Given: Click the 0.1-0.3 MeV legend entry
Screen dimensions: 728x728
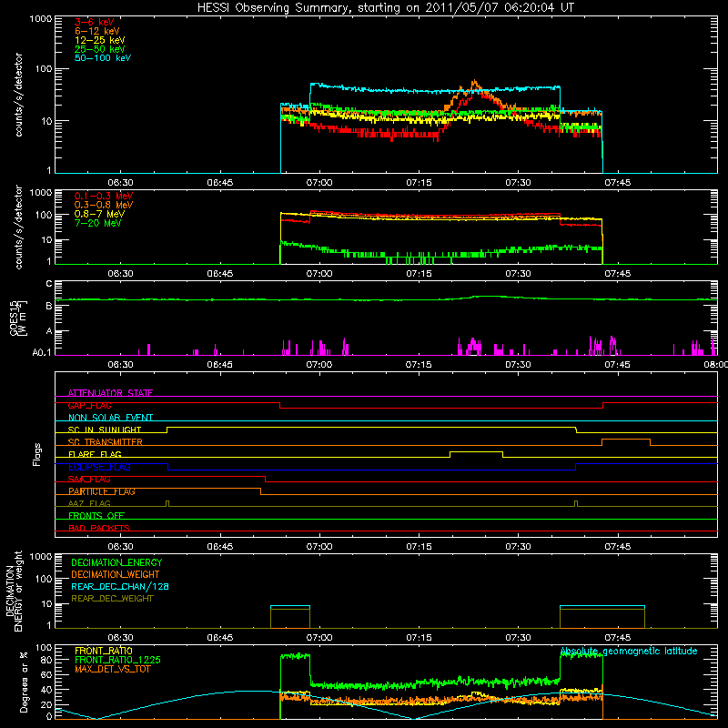Looking at the screenshot, I should (x=104, y=196).
